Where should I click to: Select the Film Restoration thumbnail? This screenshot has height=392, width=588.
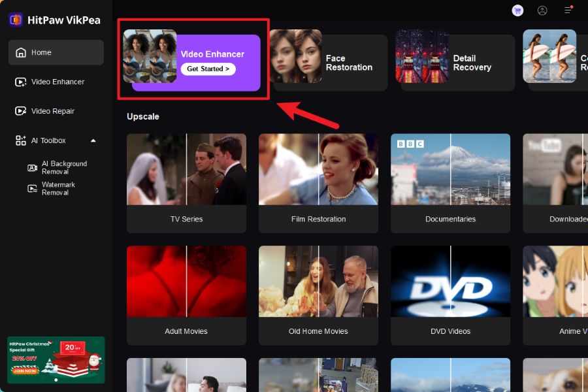(318, 183)
